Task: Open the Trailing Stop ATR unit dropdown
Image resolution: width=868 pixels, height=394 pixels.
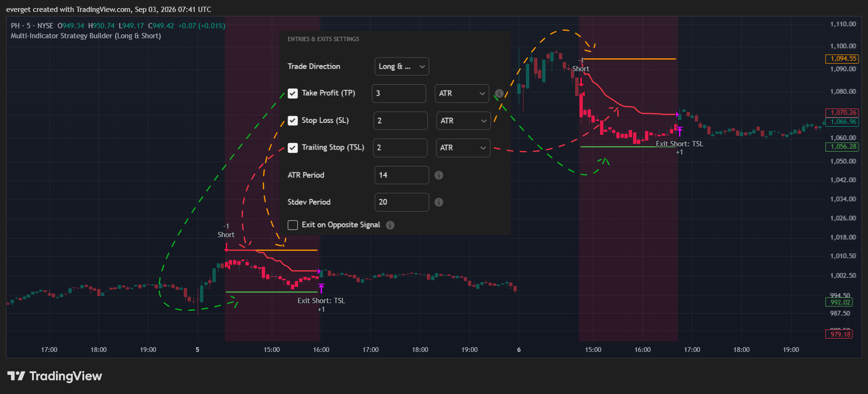Action: [x=463, y=148]
